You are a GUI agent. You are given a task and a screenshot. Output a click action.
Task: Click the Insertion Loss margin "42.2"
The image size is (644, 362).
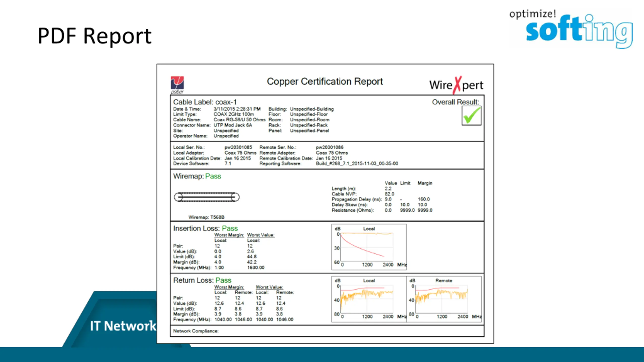pos(252,262)
